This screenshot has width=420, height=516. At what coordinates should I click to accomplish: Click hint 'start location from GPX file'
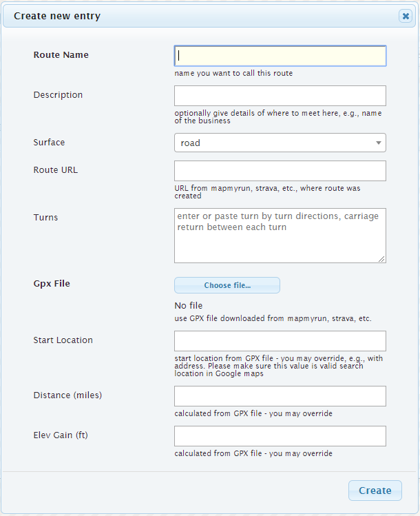279,366
